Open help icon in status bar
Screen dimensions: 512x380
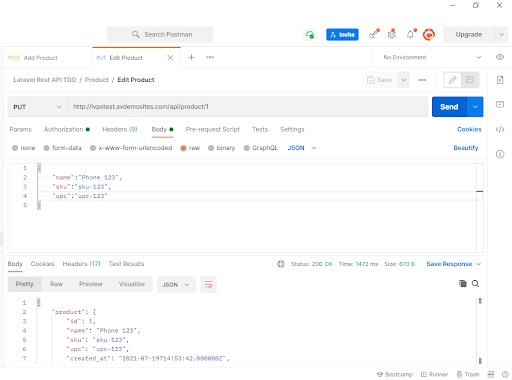[x=505, y=374]
